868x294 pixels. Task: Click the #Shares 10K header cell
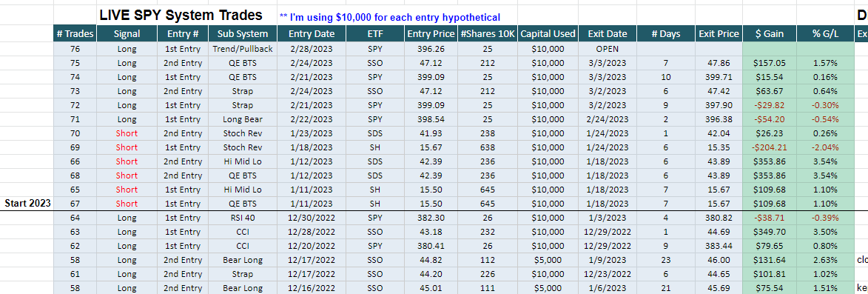488,34
